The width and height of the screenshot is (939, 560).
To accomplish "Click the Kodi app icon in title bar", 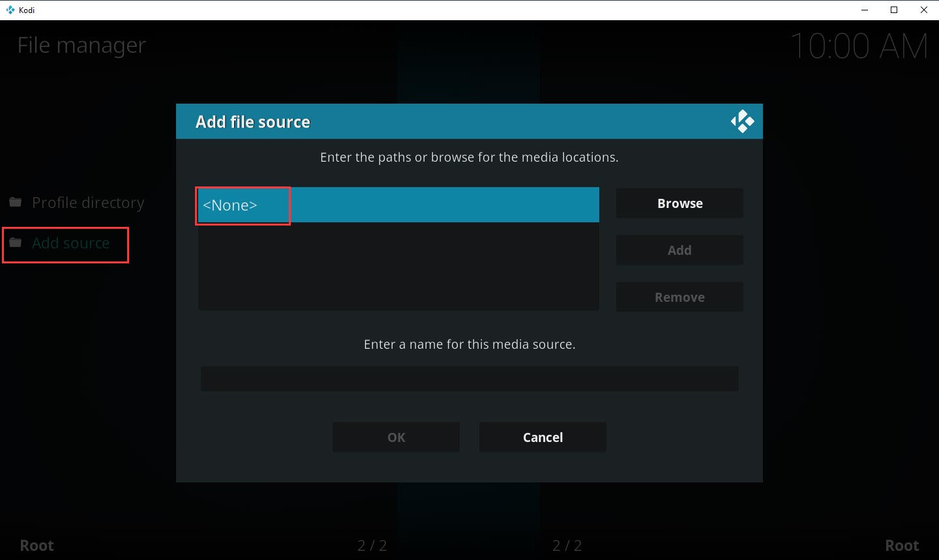I will tap(10, 10).
